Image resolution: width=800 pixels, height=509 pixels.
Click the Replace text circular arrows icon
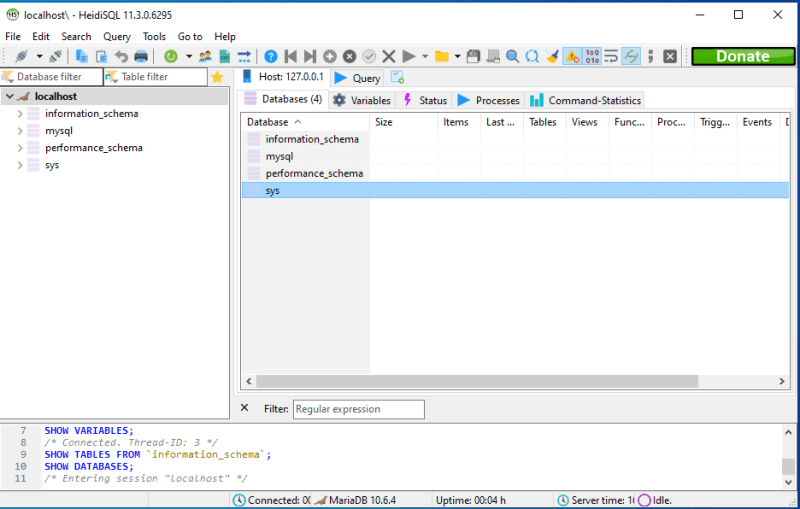tap(532, 56)
